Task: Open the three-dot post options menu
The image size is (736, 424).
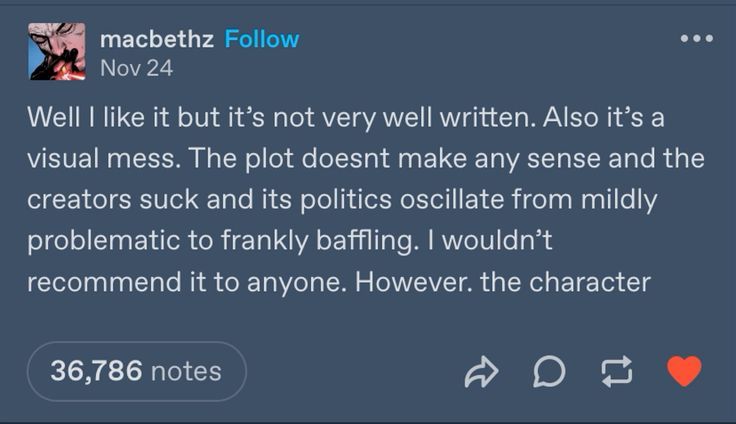Action: [696, 39]
